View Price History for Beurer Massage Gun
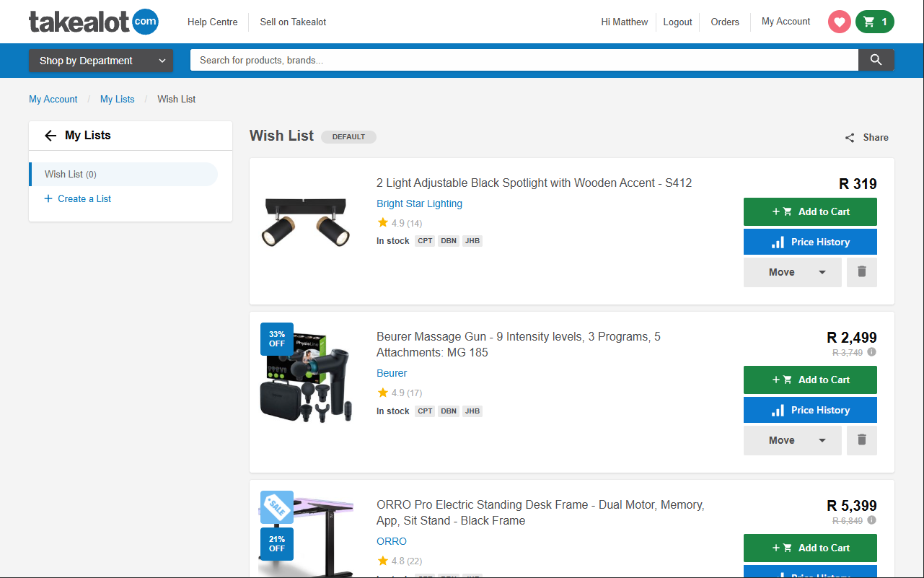924x578 pixels. point(811,410)
